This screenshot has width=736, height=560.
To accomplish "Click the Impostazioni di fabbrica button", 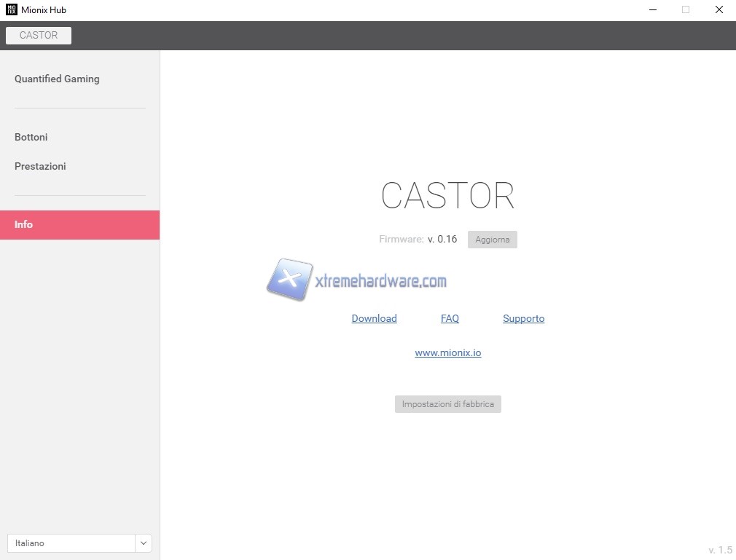I will pyautogui.click(x=447, y=404).
